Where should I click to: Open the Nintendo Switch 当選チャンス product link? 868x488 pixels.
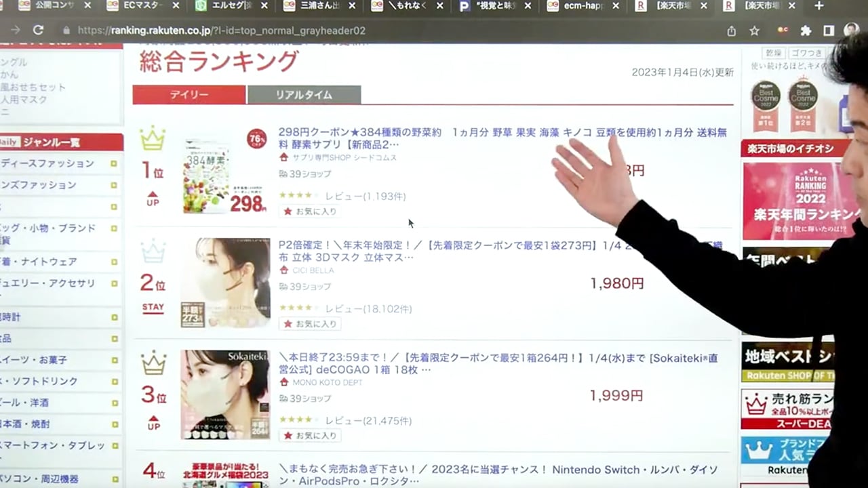(x=498, y=474)
